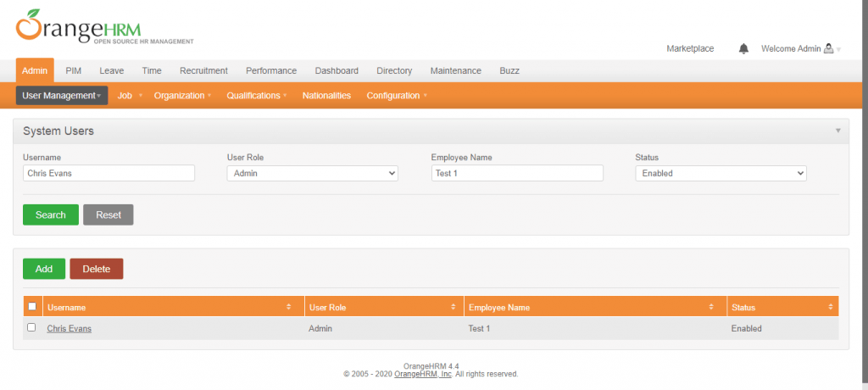Image resolution: width=868 pixels, height=390 pixels.
Task: Go to the Directory tab
Action: 394,70
